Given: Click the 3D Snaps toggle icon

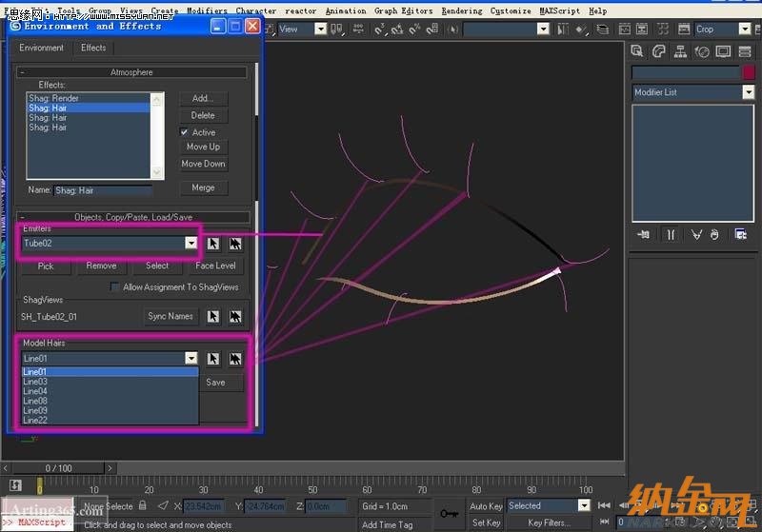Looking at the screenshot, I should coord(379,30).
